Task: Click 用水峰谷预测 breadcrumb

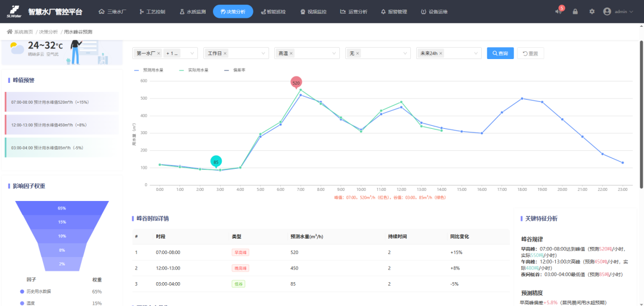Action: pos(78,32)
